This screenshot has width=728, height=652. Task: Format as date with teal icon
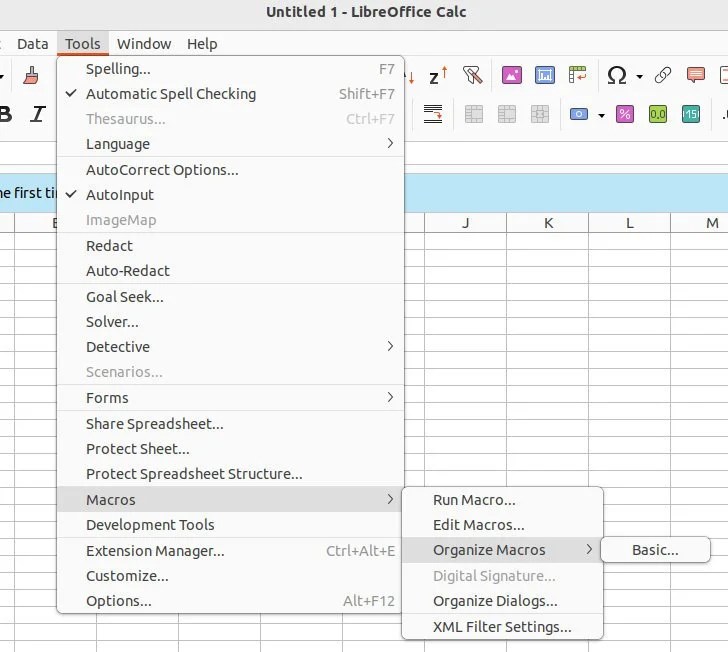click(x=691, y=114)
